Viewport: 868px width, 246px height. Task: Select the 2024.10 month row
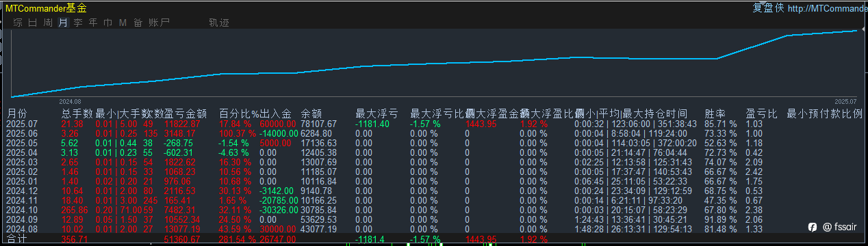[434, 210]
